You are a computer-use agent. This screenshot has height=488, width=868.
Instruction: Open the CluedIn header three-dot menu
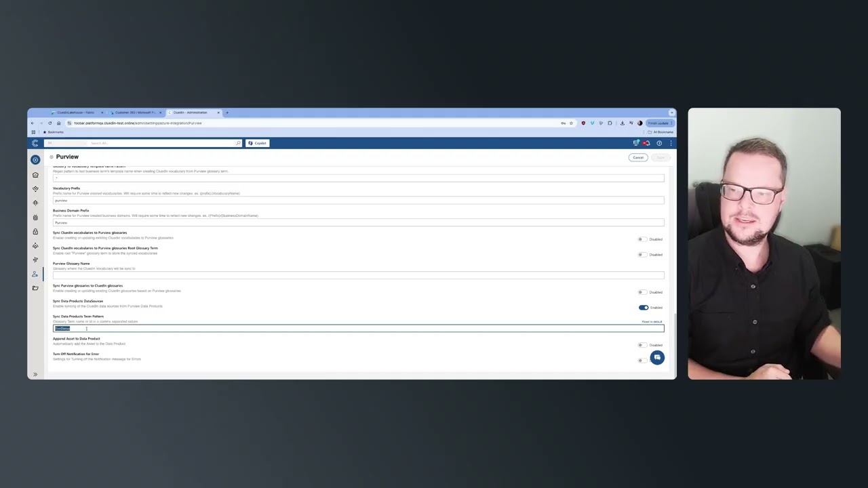(671, 143)
